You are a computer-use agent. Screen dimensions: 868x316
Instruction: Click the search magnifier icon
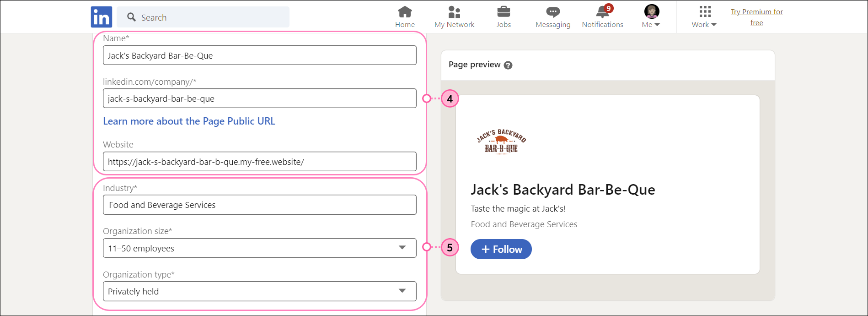pos(131,17)
